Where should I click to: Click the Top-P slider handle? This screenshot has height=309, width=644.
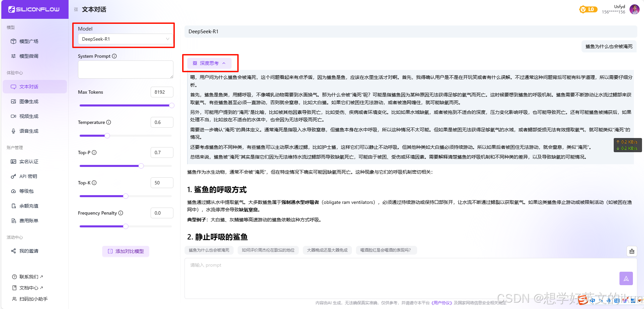click(141, 166)
